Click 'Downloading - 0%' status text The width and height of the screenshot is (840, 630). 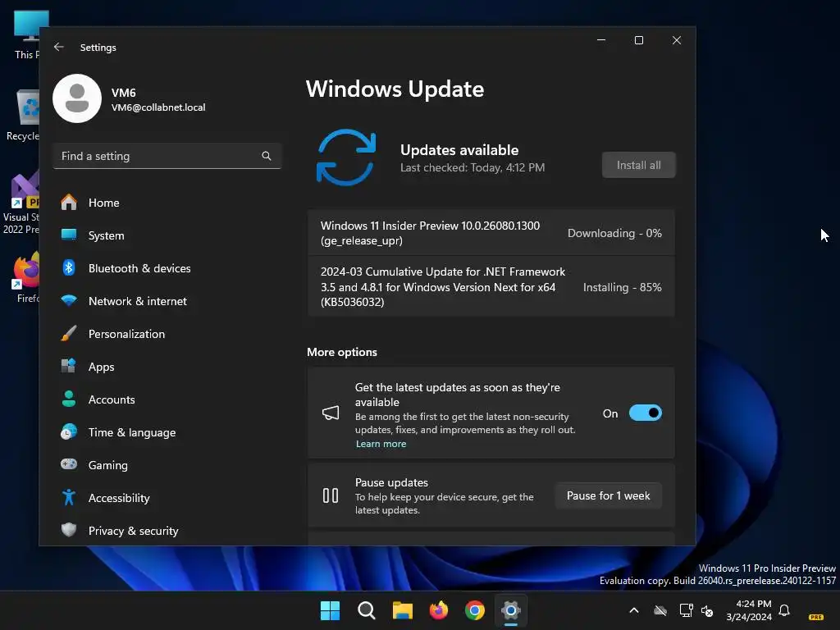(614, 233)
